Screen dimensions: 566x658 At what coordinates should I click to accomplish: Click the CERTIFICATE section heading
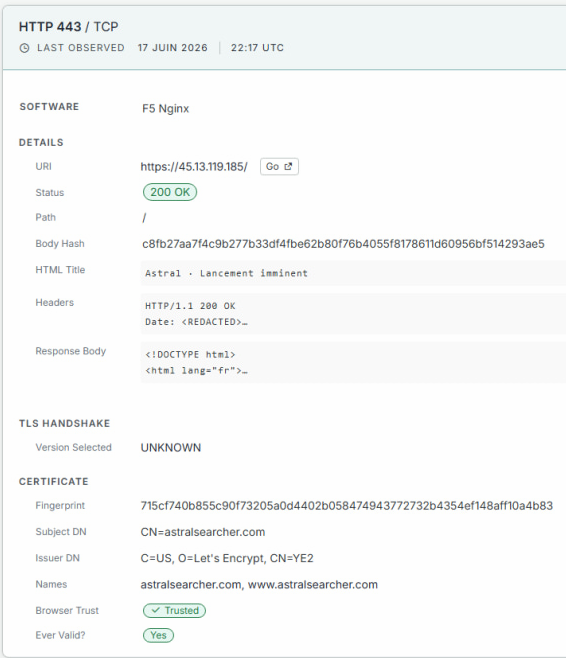coord(54,482)
